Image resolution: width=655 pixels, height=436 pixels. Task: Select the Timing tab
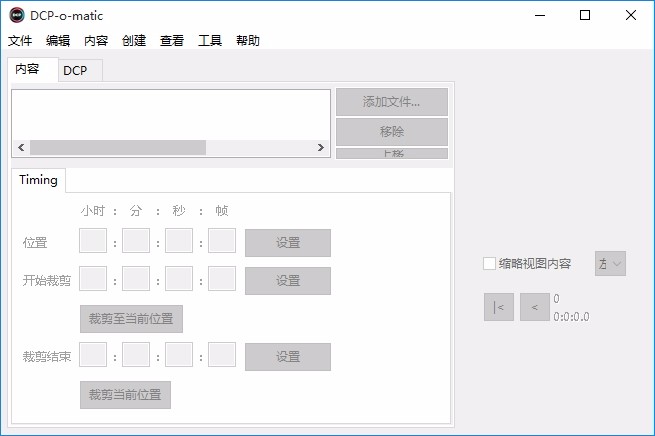pyautogui.click(x=38, y=180)
